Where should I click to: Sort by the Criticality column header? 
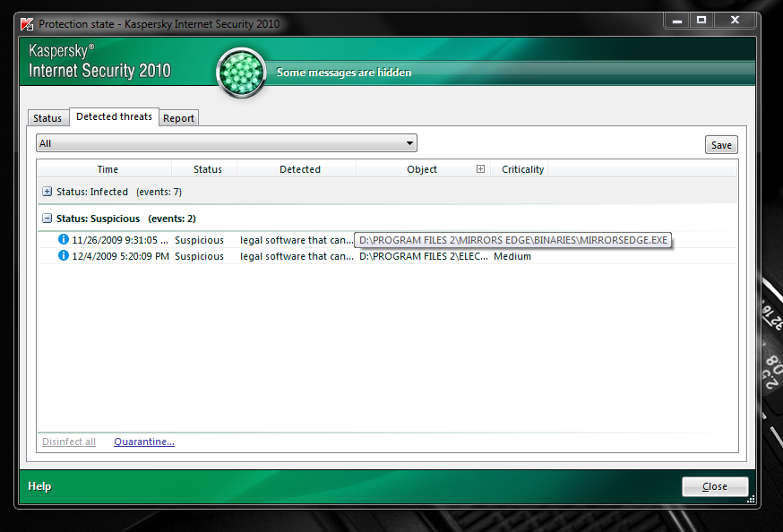(x=522, y=169)
